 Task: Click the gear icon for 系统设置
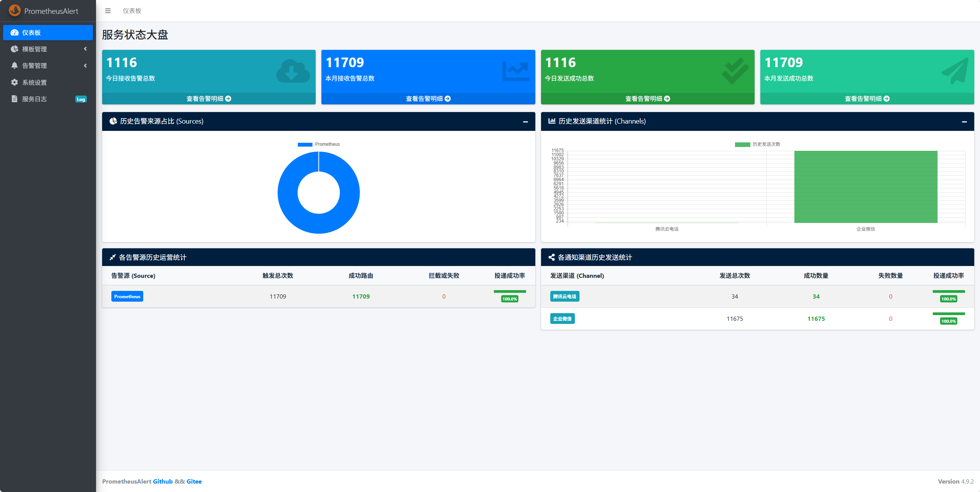[x=15, y=82]
